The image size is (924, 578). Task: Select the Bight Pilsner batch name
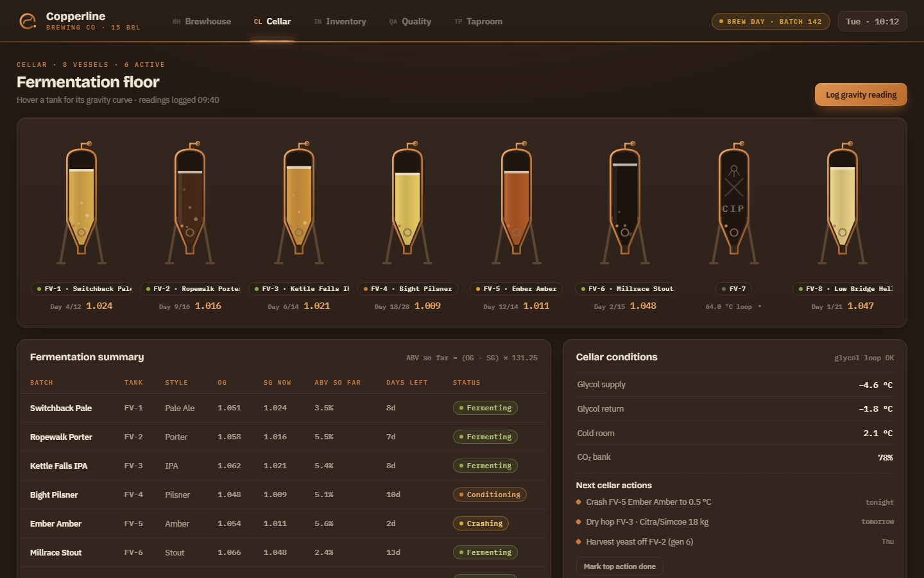click(54, 495)
